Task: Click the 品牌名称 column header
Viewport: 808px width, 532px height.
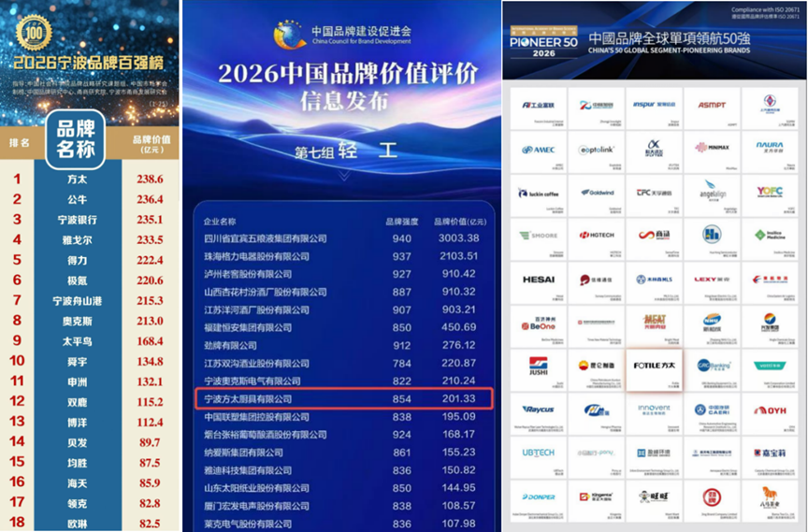Action: tap(76, 139)
